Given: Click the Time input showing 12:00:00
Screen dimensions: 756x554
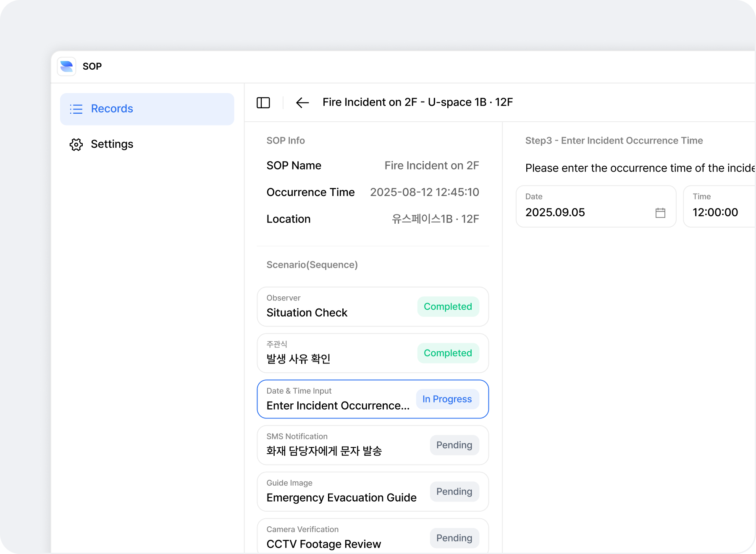Looking at the screenshot, I should (x=714, y=212).
